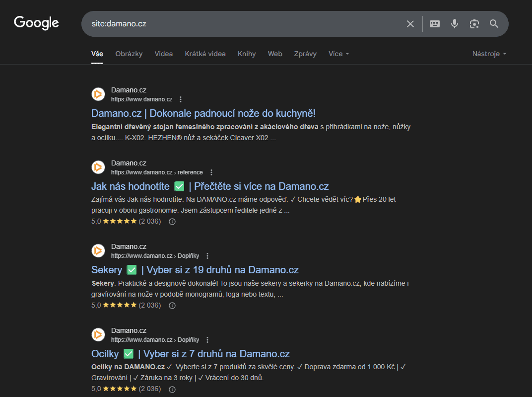Switch to the Zprávy tab
Image resolution: width=532 pixels, height=397 pixels.
click(x=305, y=54)
